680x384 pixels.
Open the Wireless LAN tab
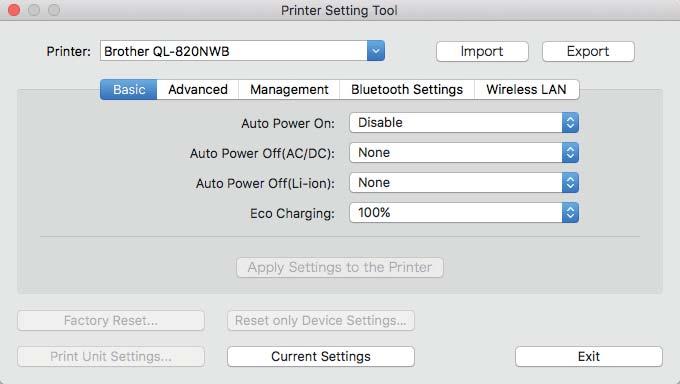tap(526, 89)
